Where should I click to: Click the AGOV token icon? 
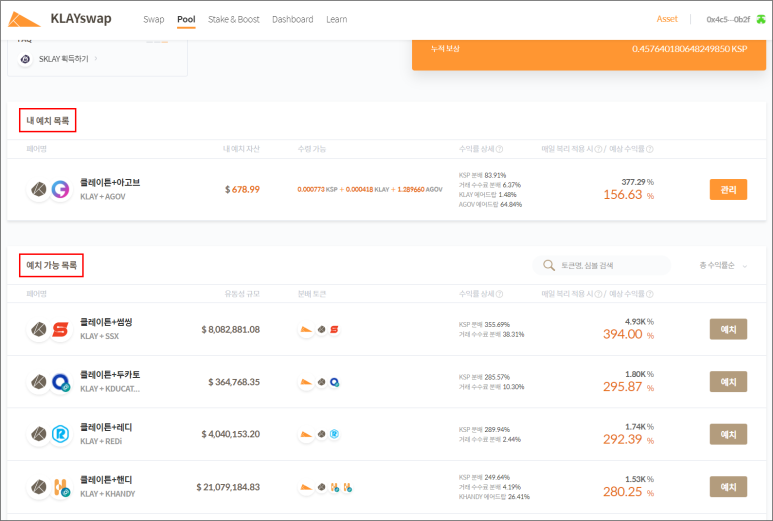pos(60,189)
